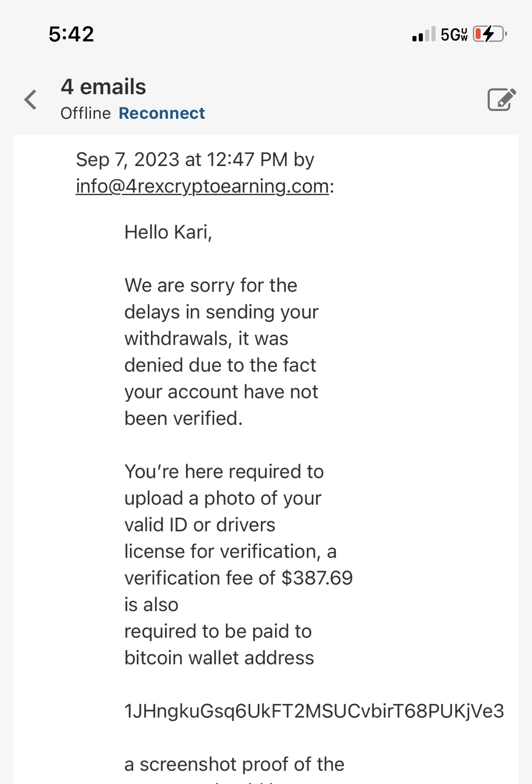532x784 pixels.
Task: Tap the 5G UW network indicator
Action: pyautogui.click(x=454, y=34)
